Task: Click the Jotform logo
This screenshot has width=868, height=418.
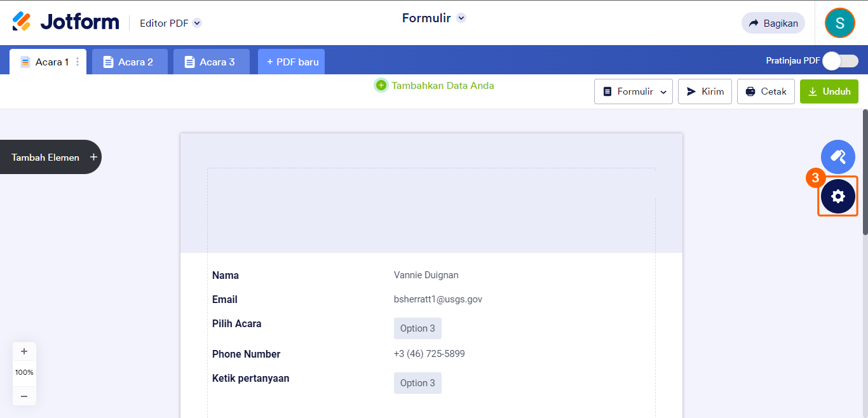Action: 65,22
